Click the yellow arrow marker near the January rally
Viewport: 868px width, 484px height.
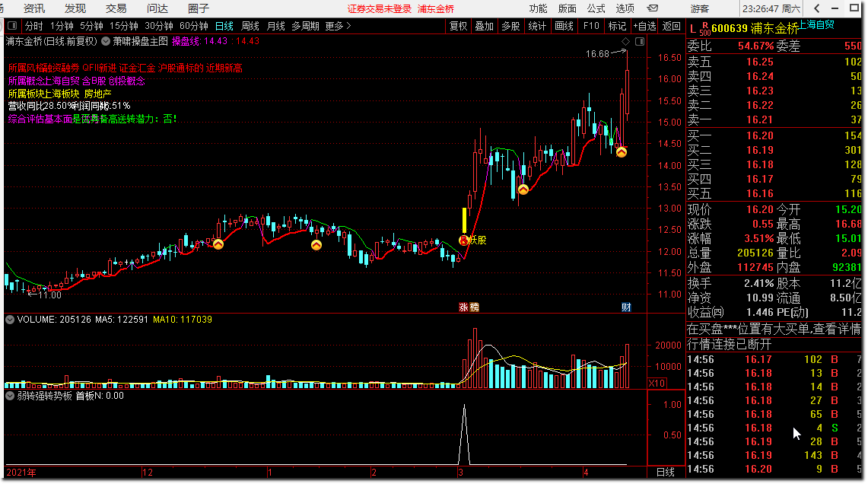point(218,244)
